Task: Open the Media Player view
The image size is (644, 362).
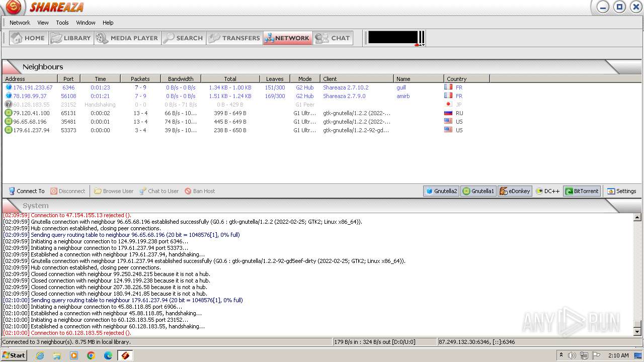Action: 127,38
